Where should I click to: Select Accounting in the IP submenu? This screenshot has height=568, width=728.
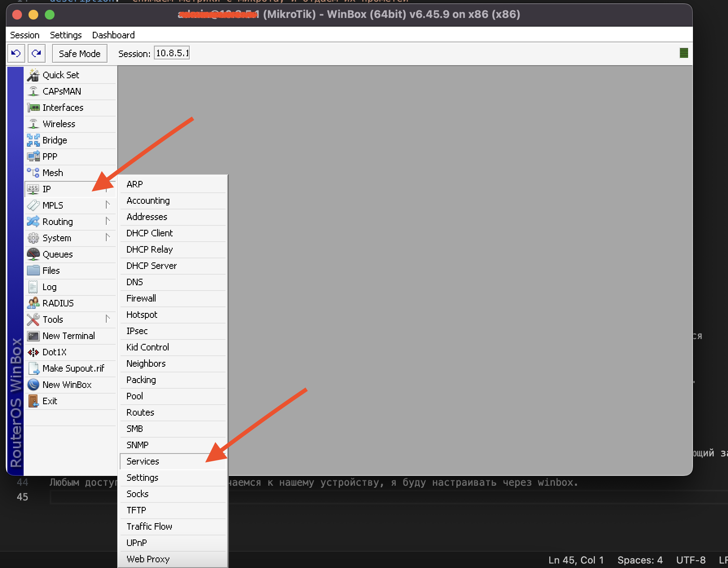tap(173, 200)
